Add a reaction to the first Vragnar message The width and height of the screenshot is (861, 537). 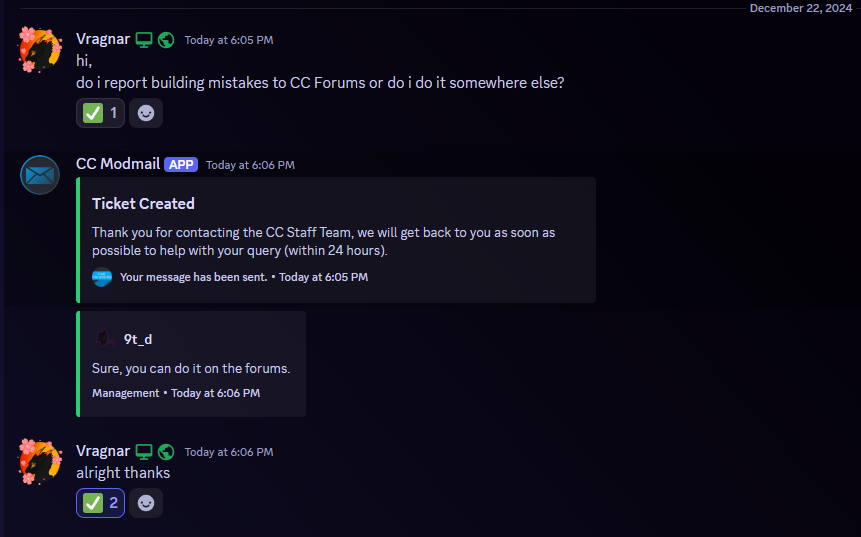click(x=146, y=113)
